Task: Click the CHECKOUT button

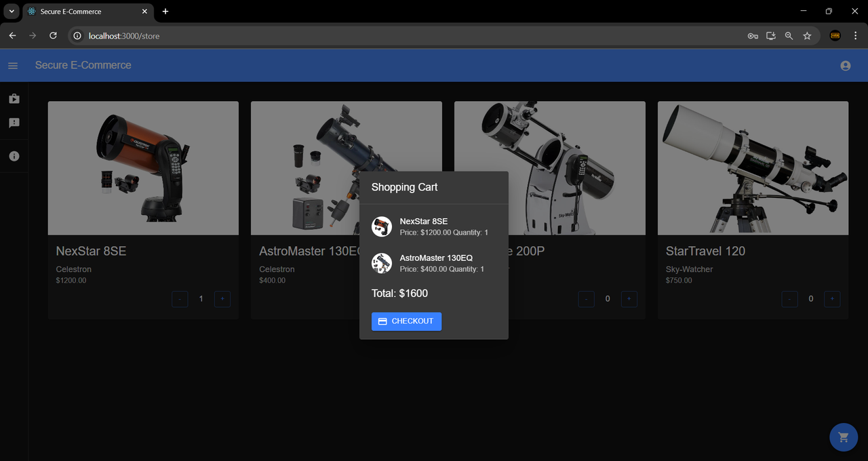Action: point(406,321)
